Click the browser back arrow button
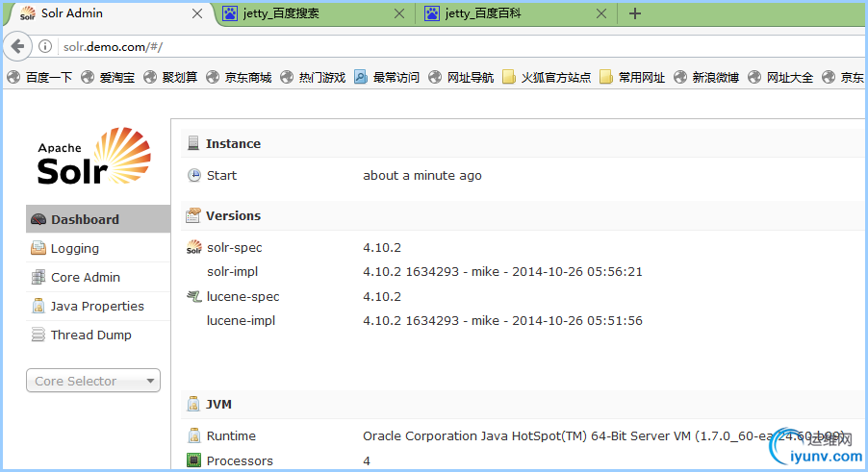The height and width of the screenshot is (472, 868). (17, 46)
